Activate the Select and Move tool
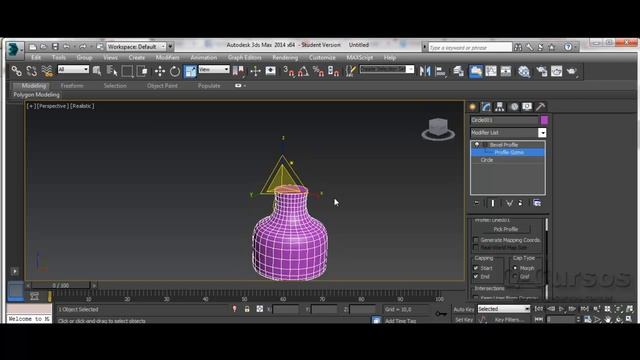Screen dimensions: 640x360 (160, 71)
